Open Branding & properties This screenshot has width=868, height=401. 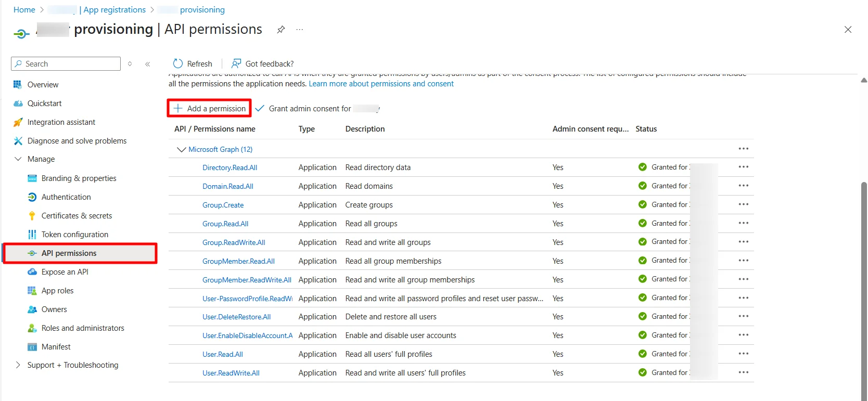[79, 178]
